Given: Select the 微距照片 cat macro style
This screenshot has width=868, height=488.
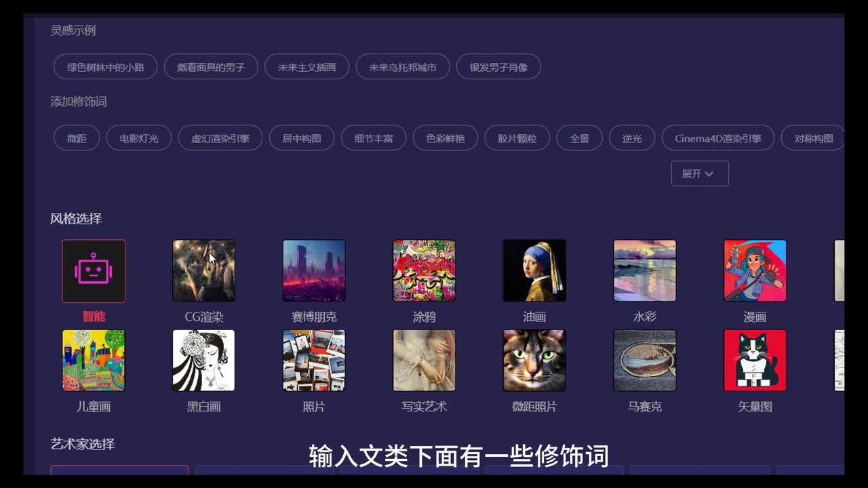Looking at the screenshot, I should click(534, 361).
